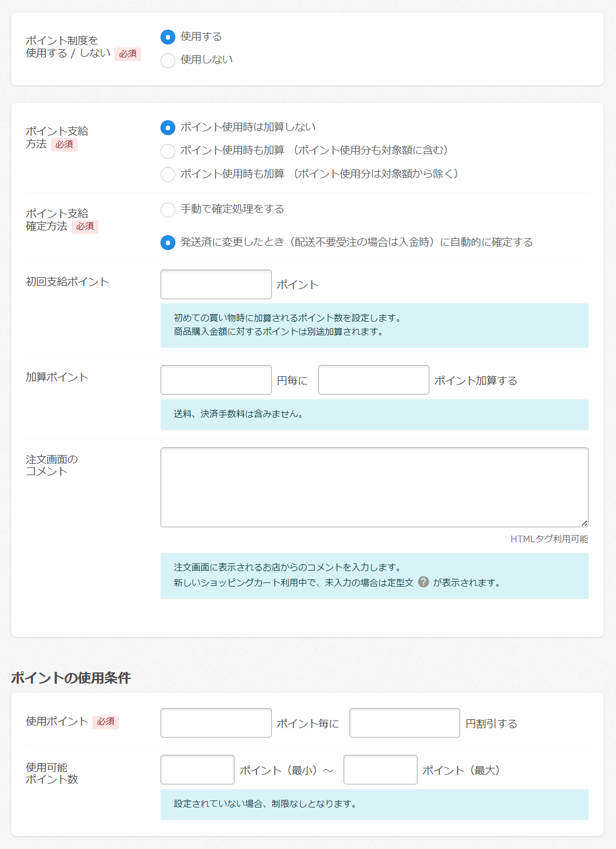616x849 pixels.
Task: Select the 発送済に変更したとき automatic confirmation option
Action: coord(168,243)
